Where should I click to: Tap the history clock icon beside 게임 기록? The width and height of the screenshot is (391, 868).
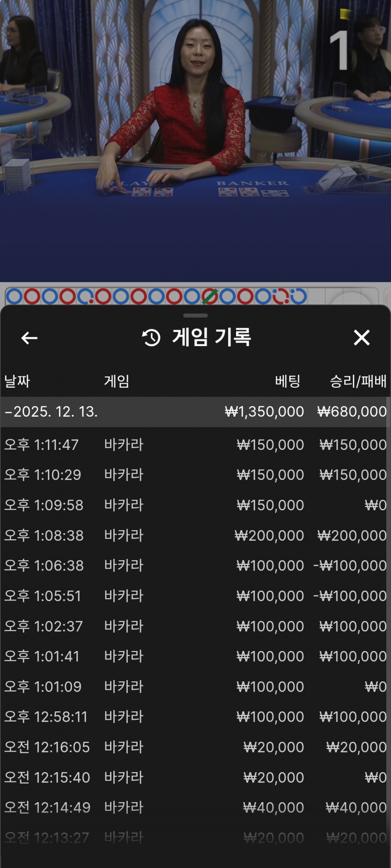point(151,338)
